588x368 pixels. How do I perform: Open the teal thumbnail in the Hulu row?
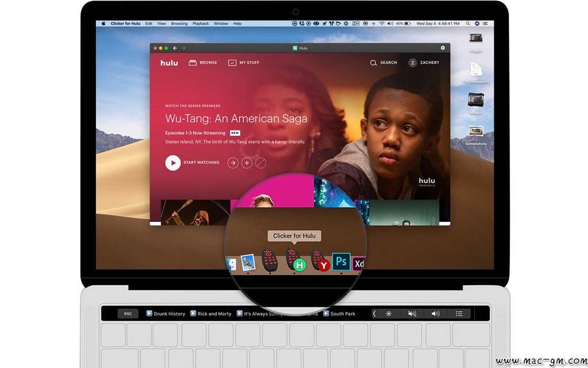404,212
